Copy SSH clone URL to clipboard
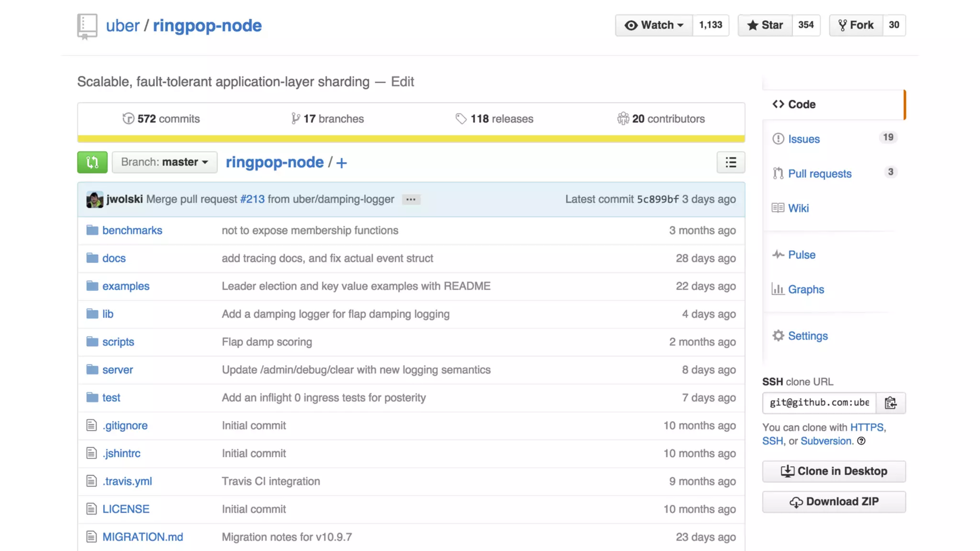 coord(890,403)
